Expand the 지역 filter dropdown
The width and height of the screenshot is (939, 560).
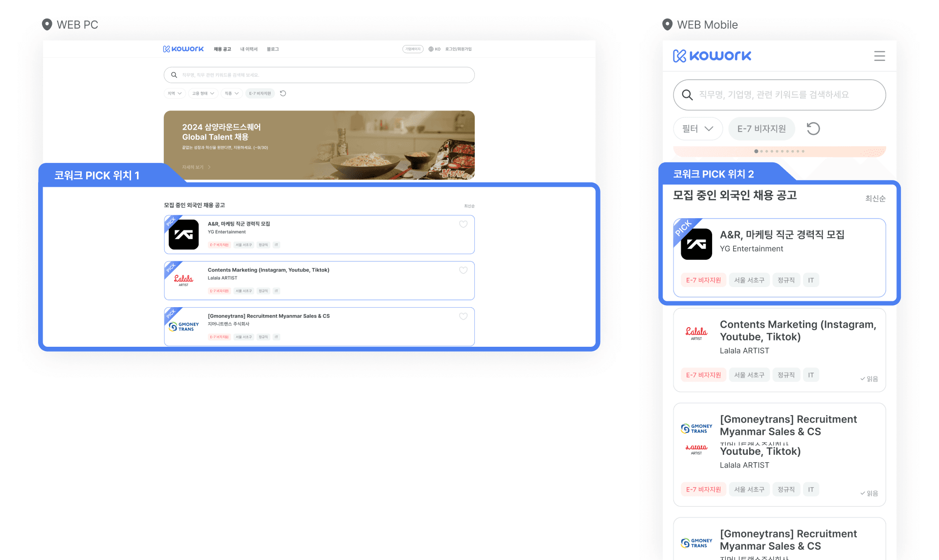click(x=175, y=93)
